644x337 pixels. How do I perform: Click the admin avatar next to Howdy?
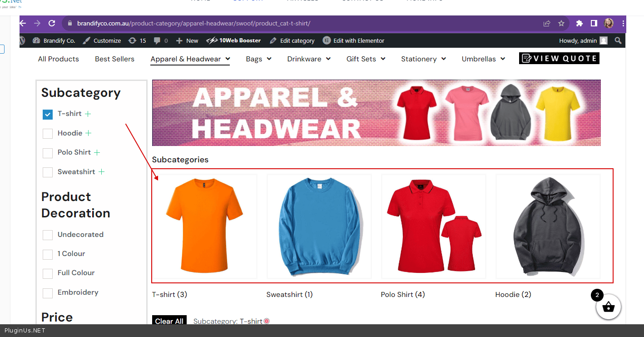coord(603,40)
